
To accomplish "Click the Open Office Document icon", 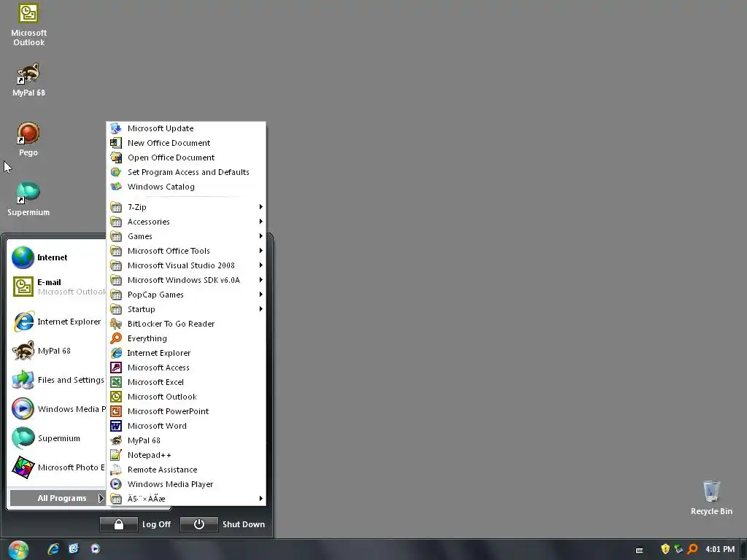I will (x=116, y=157).
